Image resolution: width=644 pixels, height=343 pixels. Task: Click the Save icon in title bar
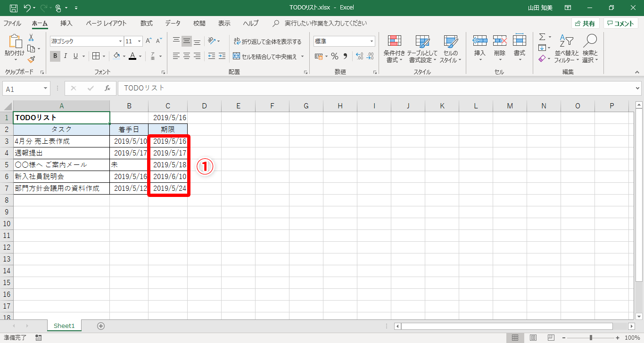click(x=14, y=8)
